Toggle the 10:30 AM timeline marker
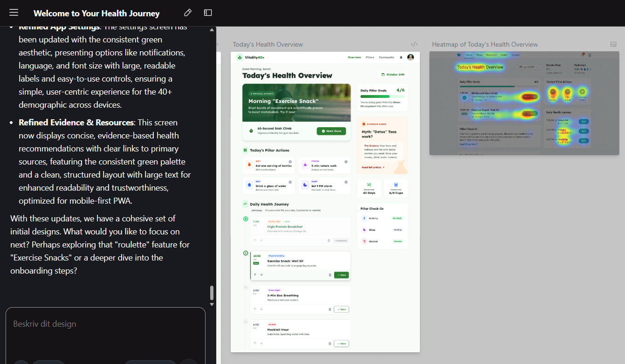625x364 pixels. coord(246,253)
